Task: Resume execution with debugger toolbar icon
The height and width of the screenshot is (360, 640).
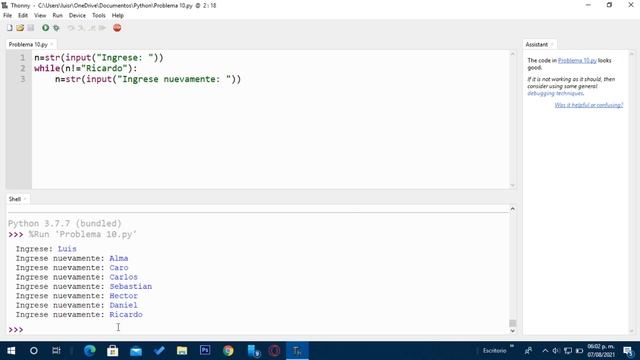Action: (x=102, y=28)
